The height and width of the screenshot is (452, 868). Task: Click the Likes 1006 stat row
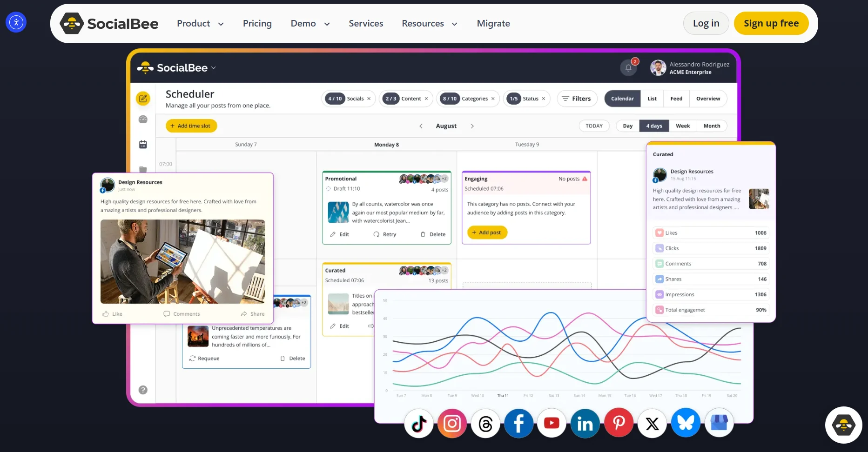711,233
